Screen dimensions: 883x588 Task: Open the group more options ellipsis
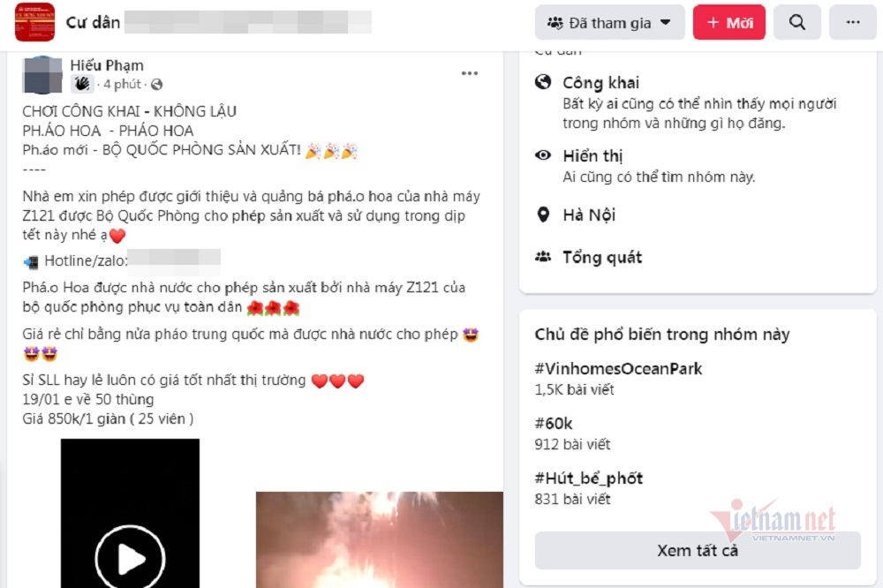(853, 23)
